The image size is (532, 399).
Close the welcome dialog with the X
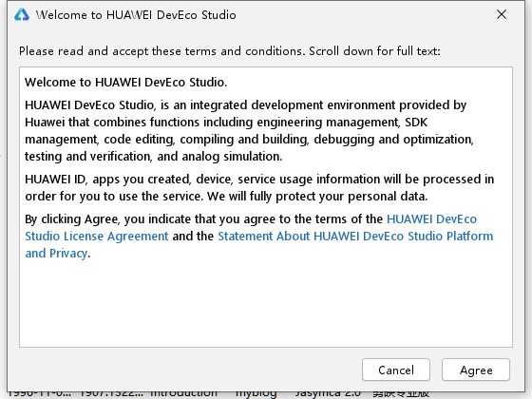point(502,14)
